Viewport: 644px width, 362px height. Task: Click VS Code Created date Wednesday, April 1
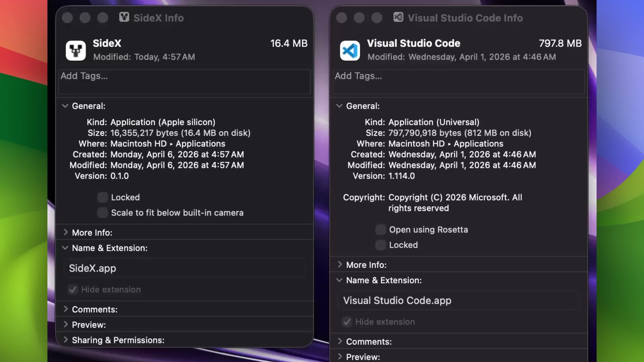tap(462, 154)
